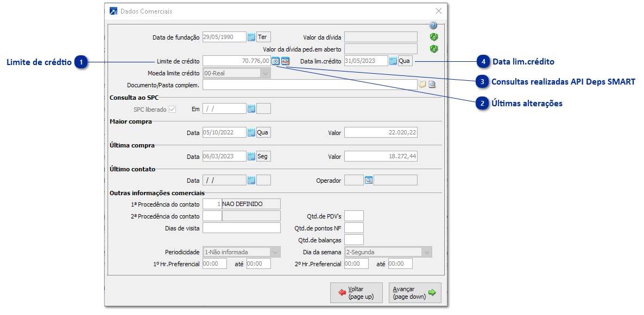Click the refresh icon beside Valor da dívida
This screenshot has height=315, width=644.
(433, 37)
